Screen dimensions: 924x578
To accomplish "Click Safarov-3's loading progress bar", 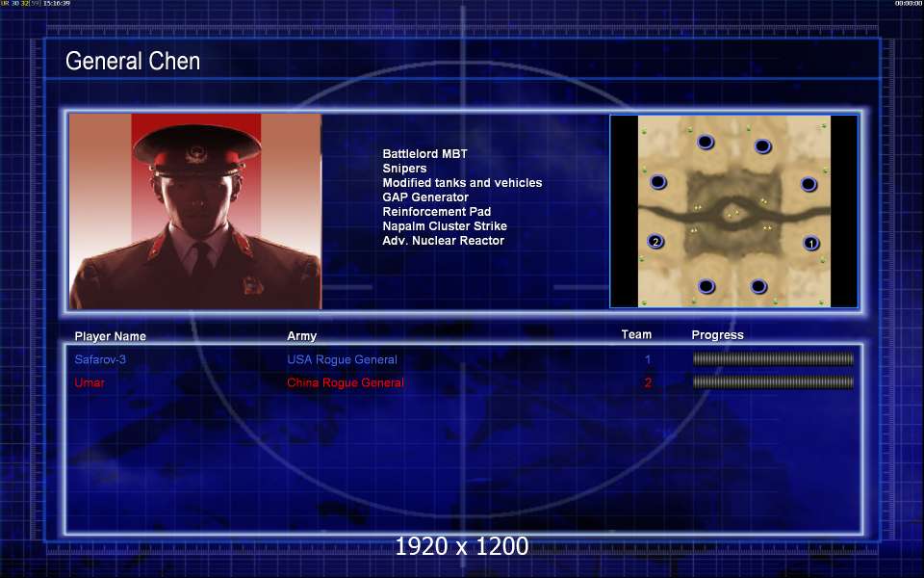I will 773,358.
